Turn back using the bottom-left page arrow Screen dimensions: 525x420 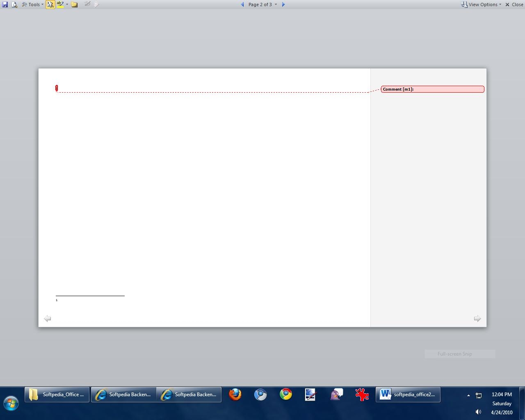click(x=48, y=319)
